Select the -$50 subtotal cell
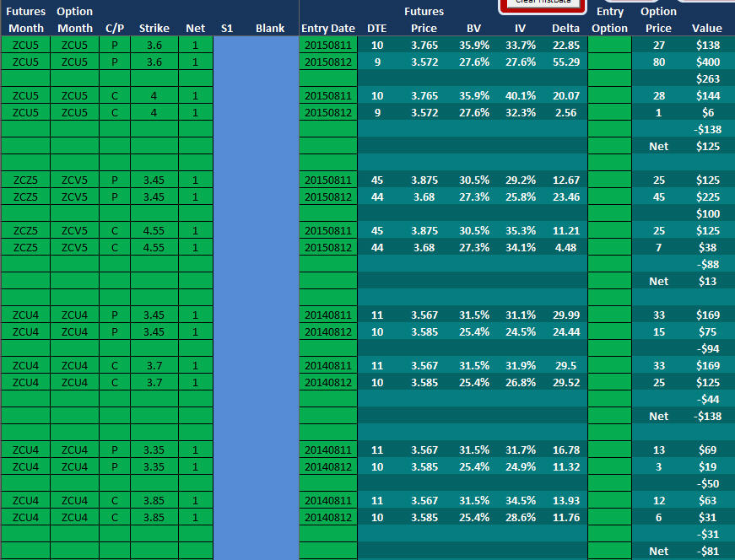This screenshot has height=560, width=735. point(707,483)
